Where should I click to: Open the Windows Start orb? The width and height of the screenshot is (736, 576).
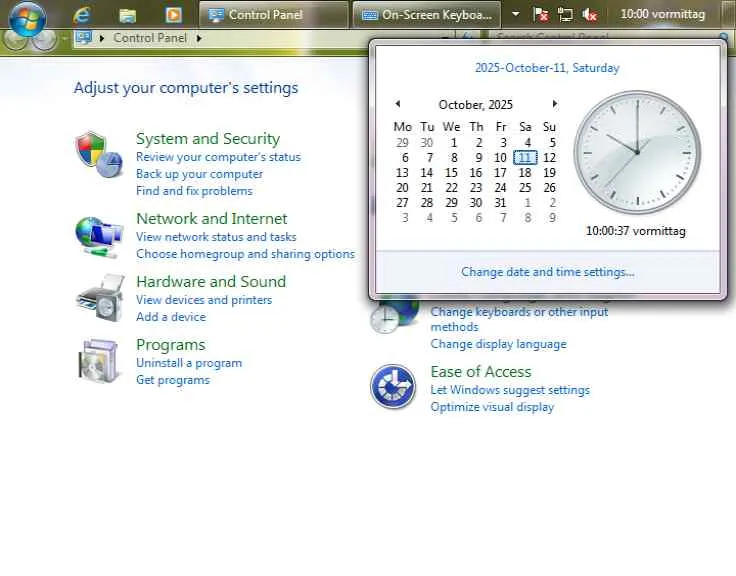pyautogui.click(x=27, y=19)
